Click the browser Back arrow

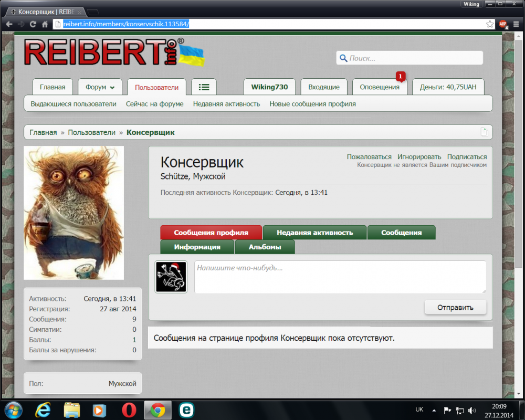tap(9, 24)
